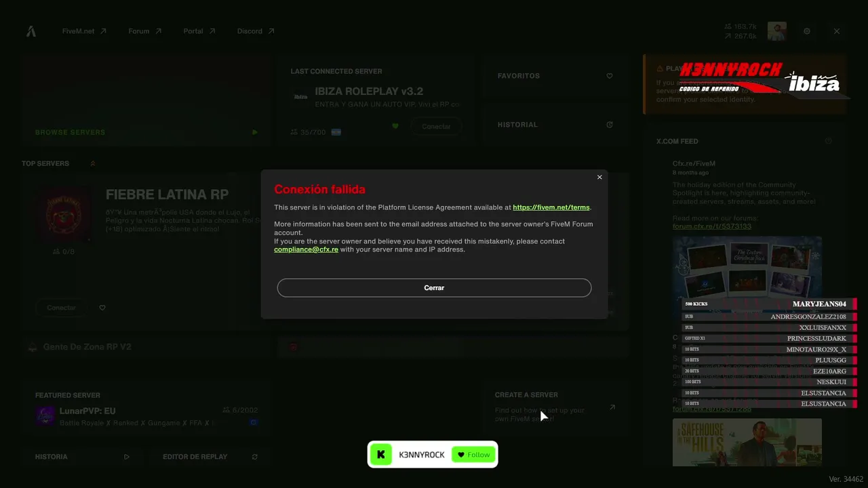
Task: Click the FIEBRE LATINA RP title
Action: click(167, 195)
